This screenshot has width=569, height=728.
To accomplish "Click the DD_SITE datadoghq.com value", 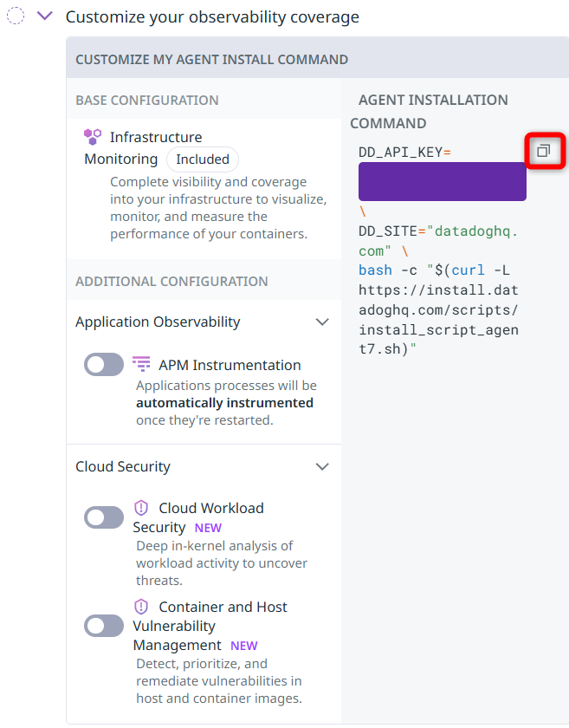I will pos(438,241).
